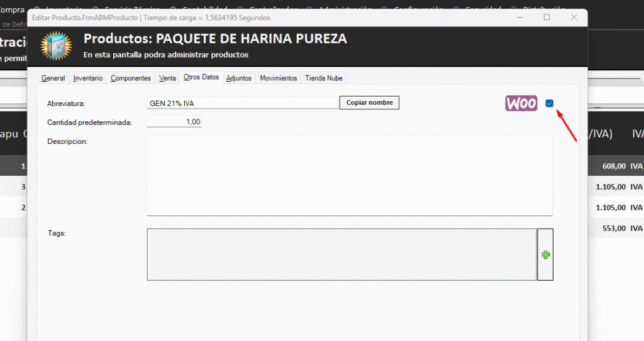This screenshot has height=341, width=644.
Task: Select the Otros Datos tab
Action: (201, 77)
